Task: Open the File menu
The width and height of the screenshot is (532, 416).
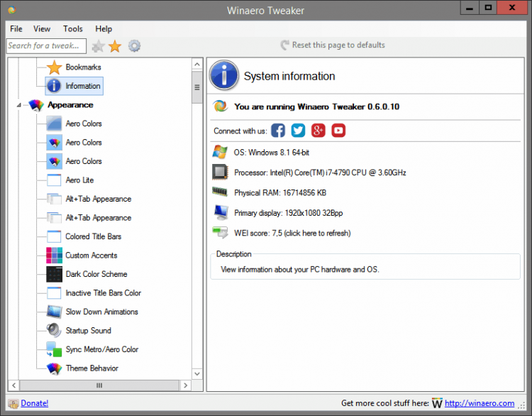Action: pos(16,29)
